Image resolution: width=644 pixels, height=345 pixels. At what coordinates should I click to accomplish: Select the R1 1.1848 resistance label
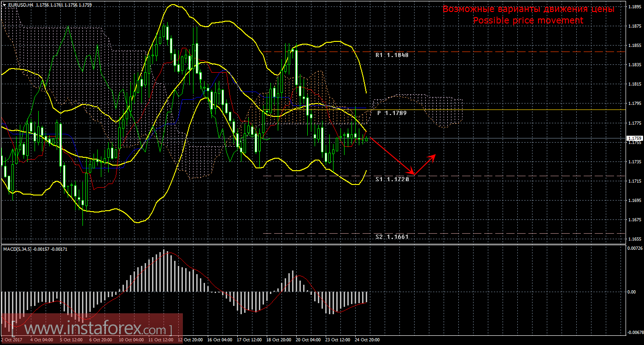[392, 55]
